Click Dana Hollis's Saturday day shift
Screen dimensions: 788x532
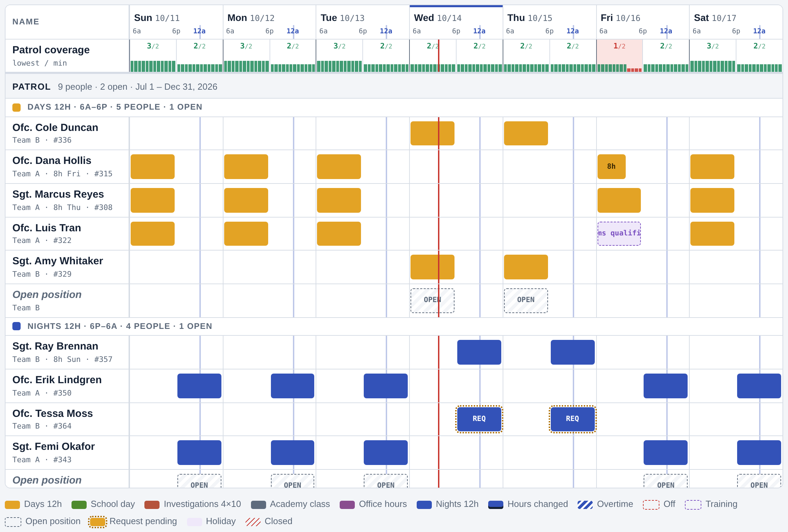(712, 167)
